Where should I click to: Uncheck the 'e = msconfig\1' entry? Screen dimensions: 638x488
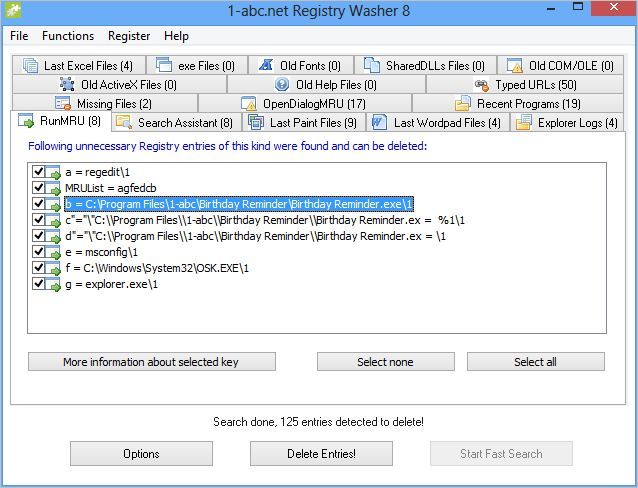(x=38, y=251)
